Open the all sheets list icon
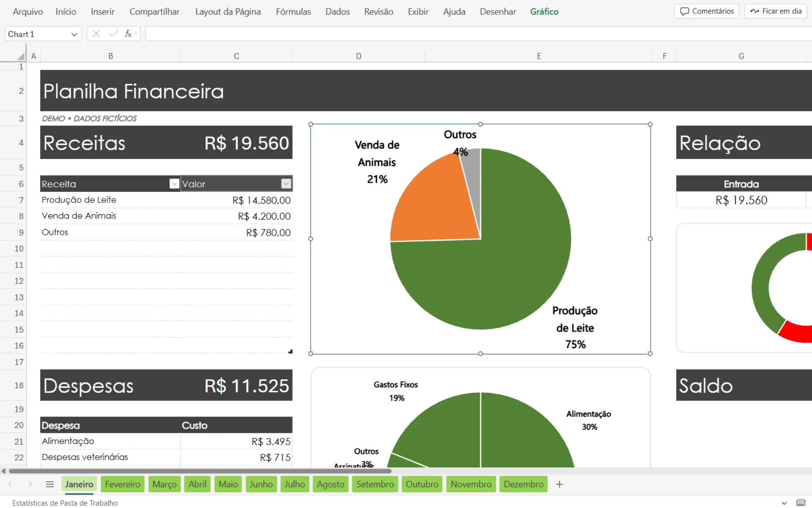This screenshot has width=812, height=508. [50, 484]
